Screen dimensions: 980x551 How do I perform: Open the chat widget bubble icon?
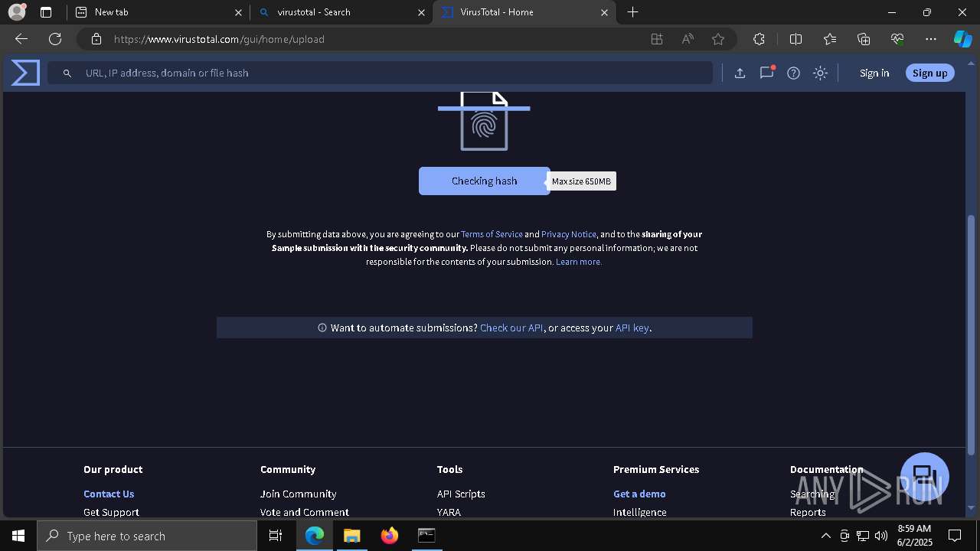point(925,476)
